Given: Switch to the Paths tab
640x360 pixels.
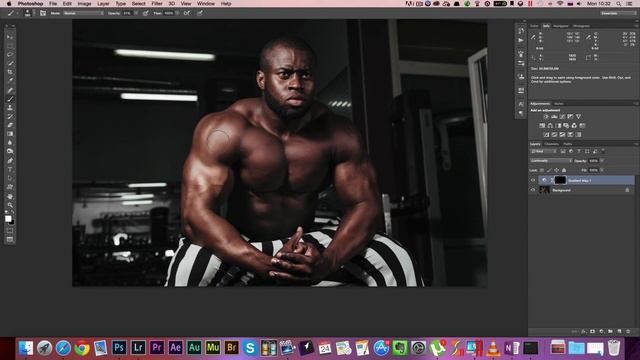Looking at the screenshot, I should (x=567, y=144).
